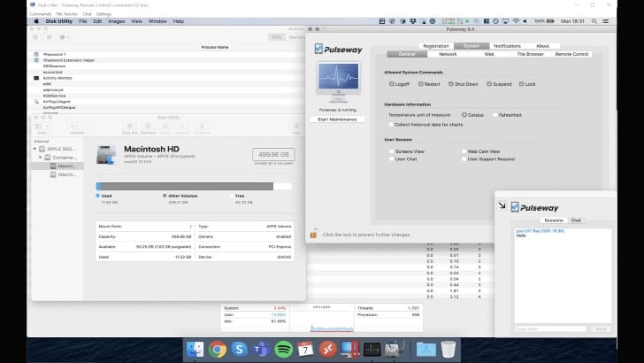Open Disk Utility icon in the Dock

click(395, 350)
